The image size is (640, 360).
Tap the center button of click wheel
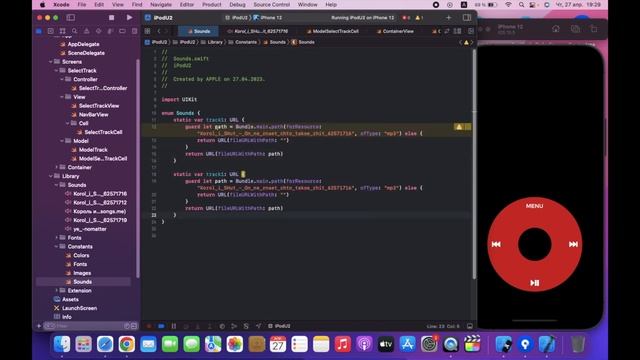click(x=535, y=244)
